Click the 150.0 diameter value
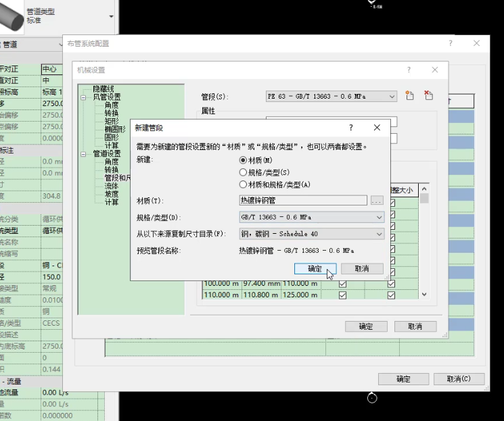Viewport: 504px width, 421px height. tap(51, 277)
